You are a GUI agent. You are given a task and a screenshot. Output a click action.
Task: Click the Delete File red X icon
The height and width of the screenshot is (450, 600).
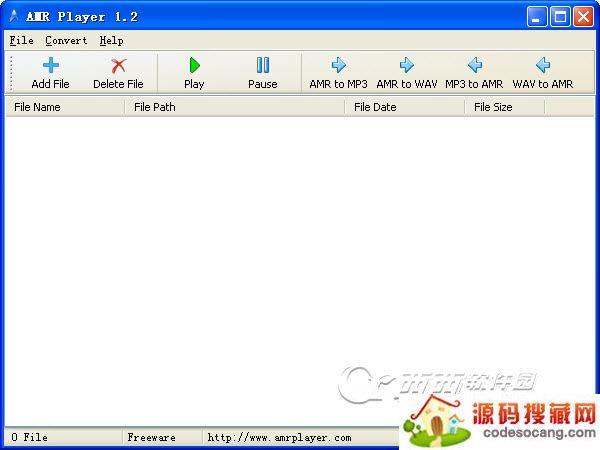118,65
